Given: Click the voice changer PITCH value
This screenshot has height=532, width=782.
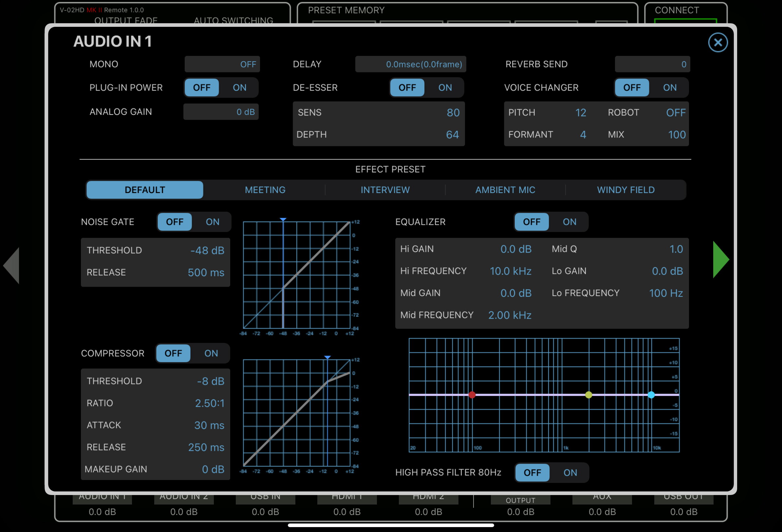Looking at the screenshot, I should click(x=581, y=113).
